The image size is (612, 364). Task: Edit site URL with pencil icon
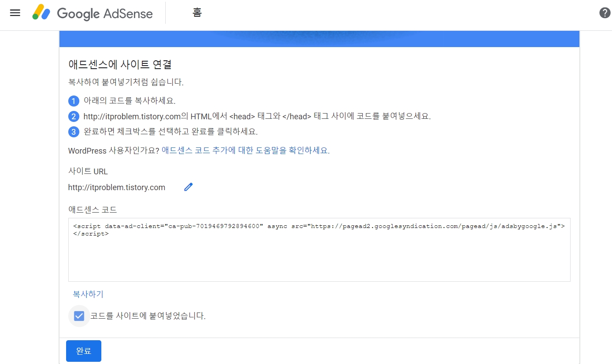[x=188, y=187]
